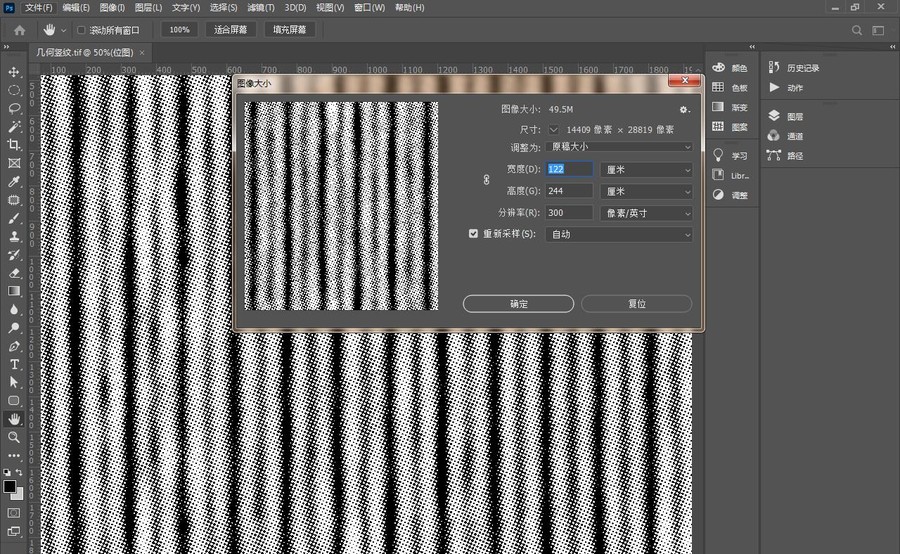Image resolution: width=900 pixels, height=554 pixels.
Task: Select the Rectangle shape tool
Action: (x=14, y=401)
